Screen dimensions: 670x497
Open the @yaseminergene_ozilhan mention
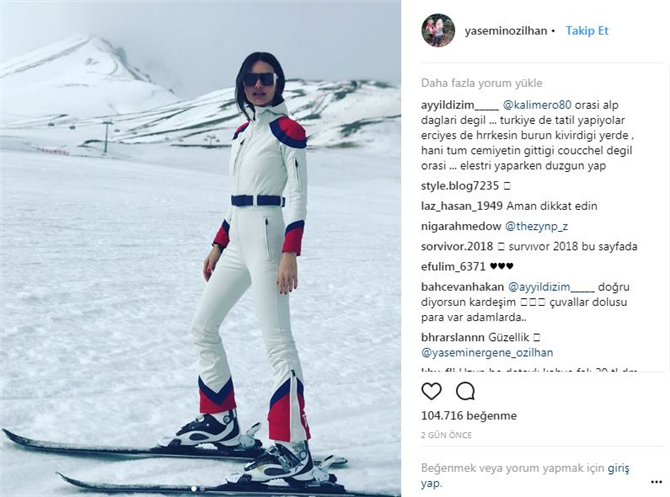coord(487,353)
